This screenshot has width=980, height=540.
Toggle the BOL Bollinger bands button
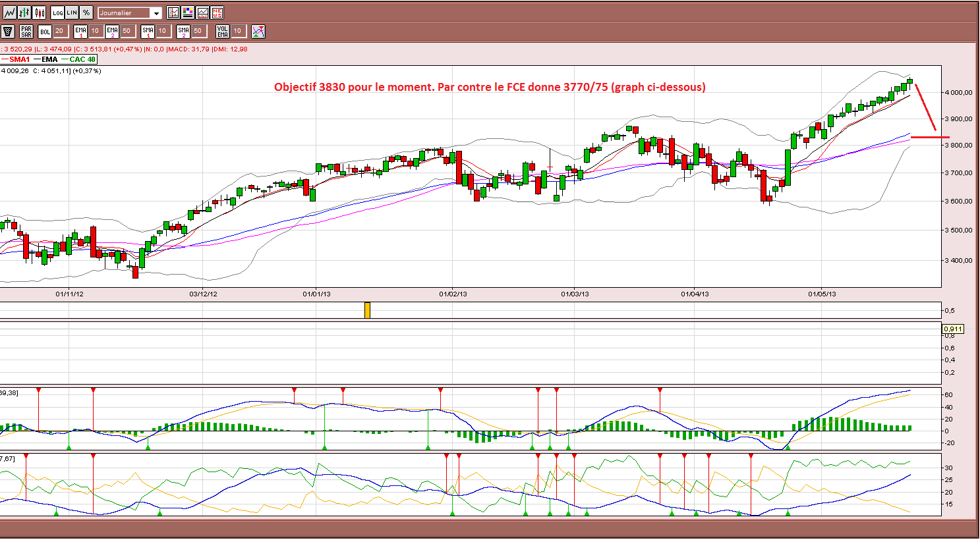click(x=45, y=32)
